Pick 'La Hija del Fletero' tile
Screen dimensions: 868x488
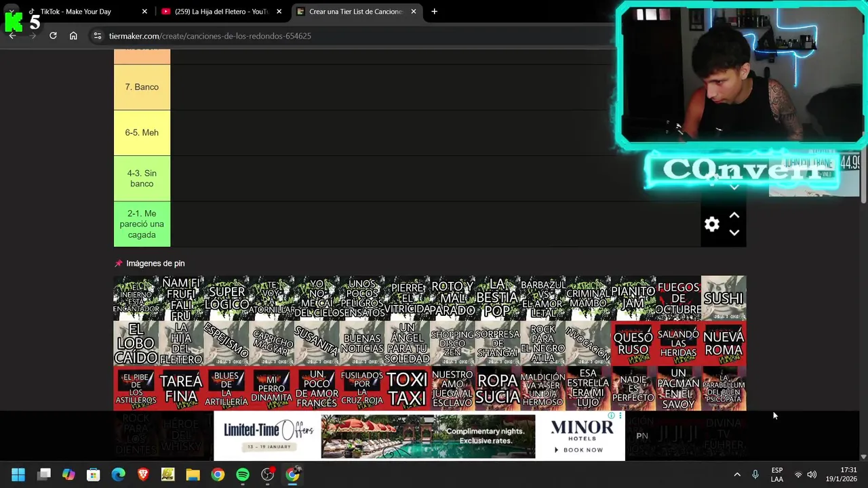click(x=181, y=344)
